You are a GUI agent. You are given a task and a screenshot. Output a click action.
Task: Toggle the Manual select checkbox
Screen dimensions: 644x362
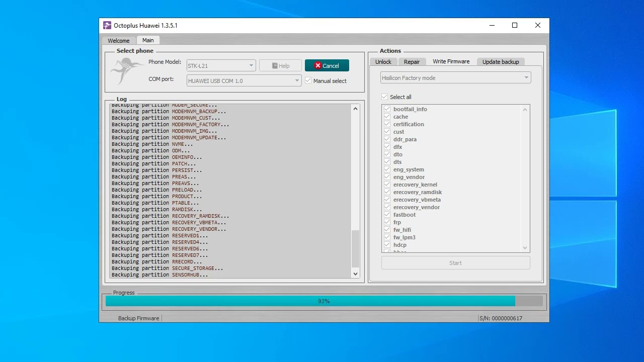308,80
